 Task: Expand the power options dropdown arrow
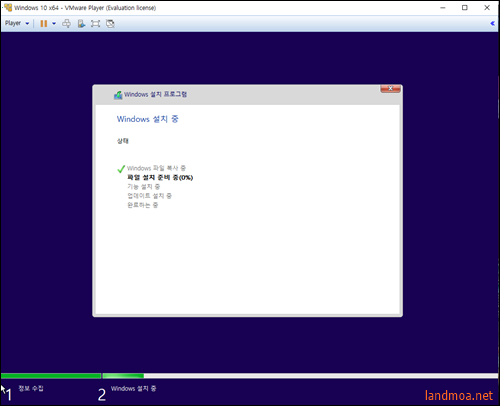pos(54,23)
